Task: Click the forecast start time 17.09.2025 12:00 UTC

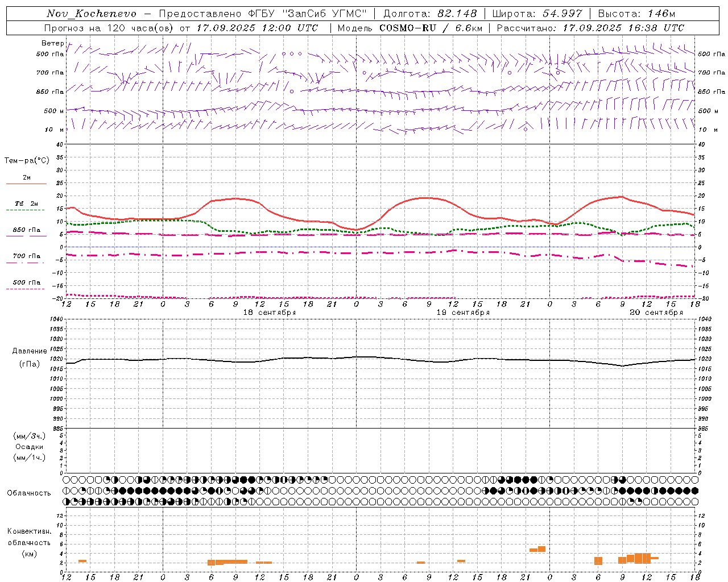Action: click(257, 28)
